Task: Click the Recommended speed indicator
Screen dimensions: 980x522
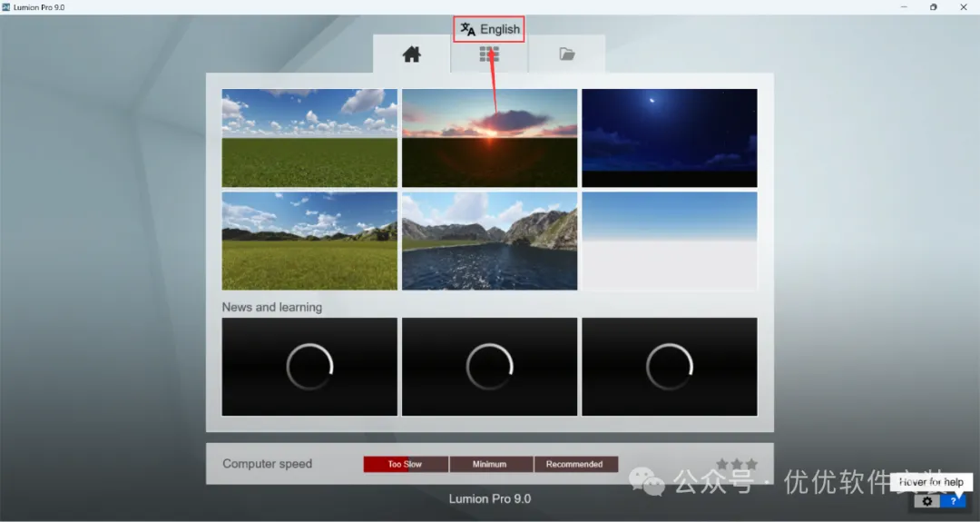Action: point(575,464)
